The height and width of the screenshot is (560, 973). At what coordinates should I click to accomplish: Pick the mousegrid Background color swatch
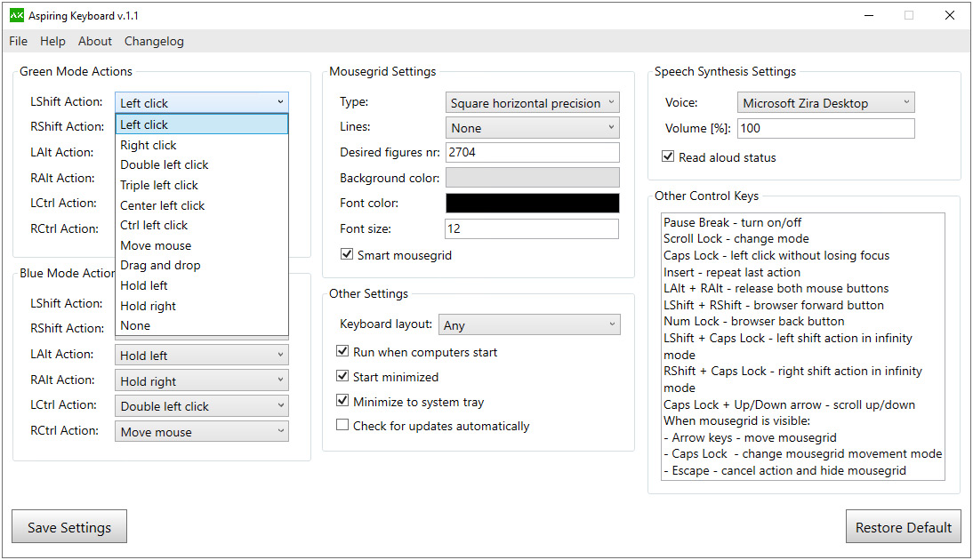point(533,178)
